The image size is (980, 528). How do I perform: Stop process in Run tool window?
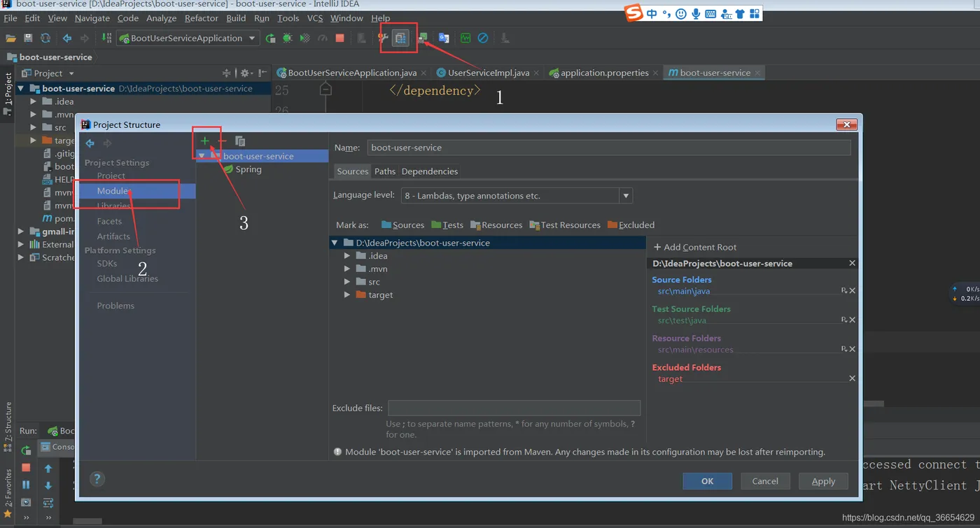26,467
